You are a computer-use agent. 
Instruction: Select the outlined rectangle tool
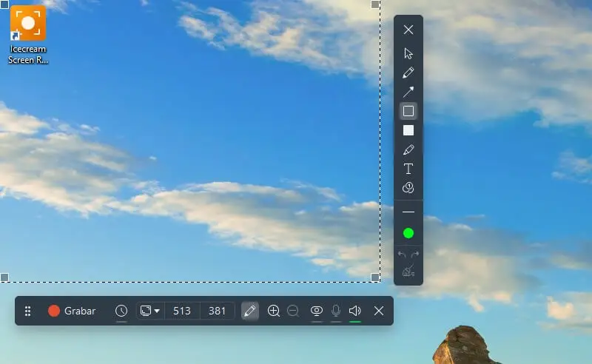pyautogui.click(x=408, y=111)
